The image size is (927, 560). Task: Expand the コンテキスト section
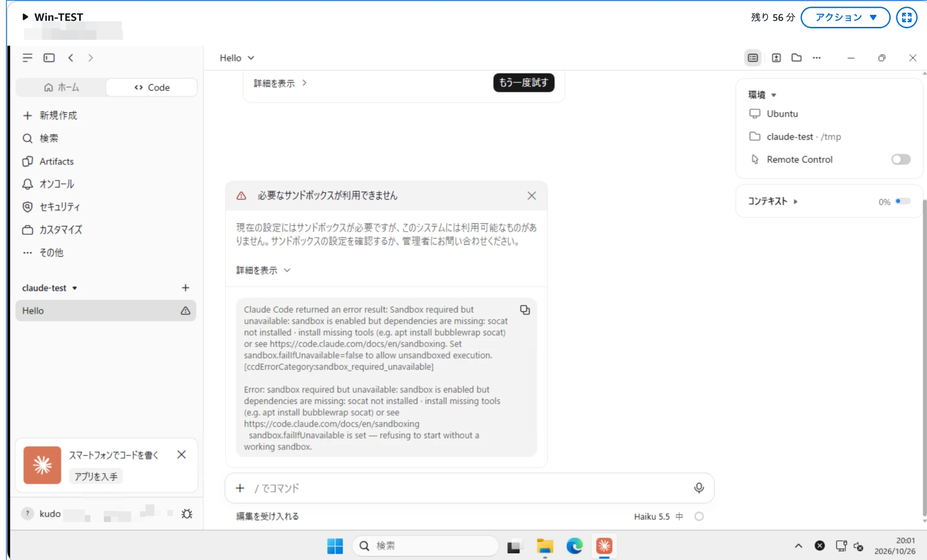[x=773, y=201]
